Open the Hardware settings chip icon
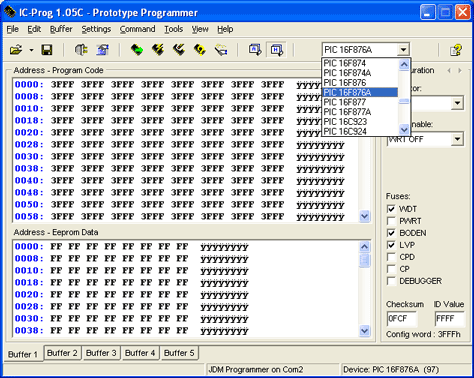474x378 pixels. click(81, 50)
